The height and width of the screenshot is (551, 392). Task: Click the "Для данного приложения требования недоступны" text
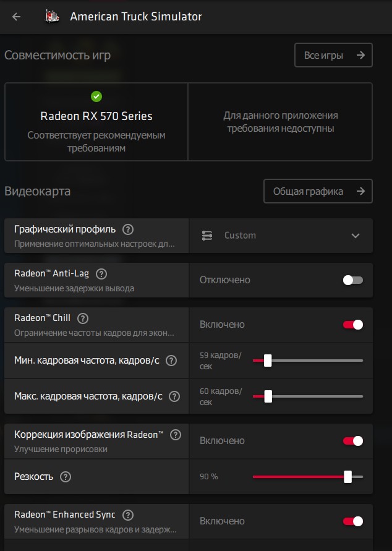(280, 122)
